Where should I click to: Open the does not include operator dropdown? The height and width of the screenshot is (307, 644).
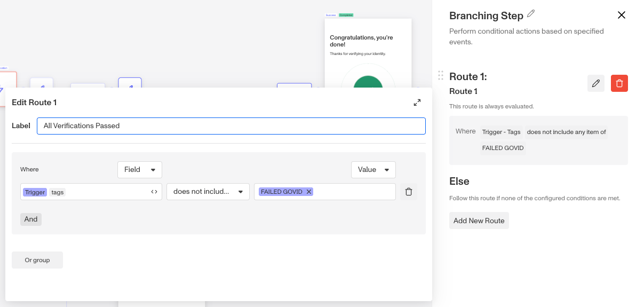tap(208, 192)
